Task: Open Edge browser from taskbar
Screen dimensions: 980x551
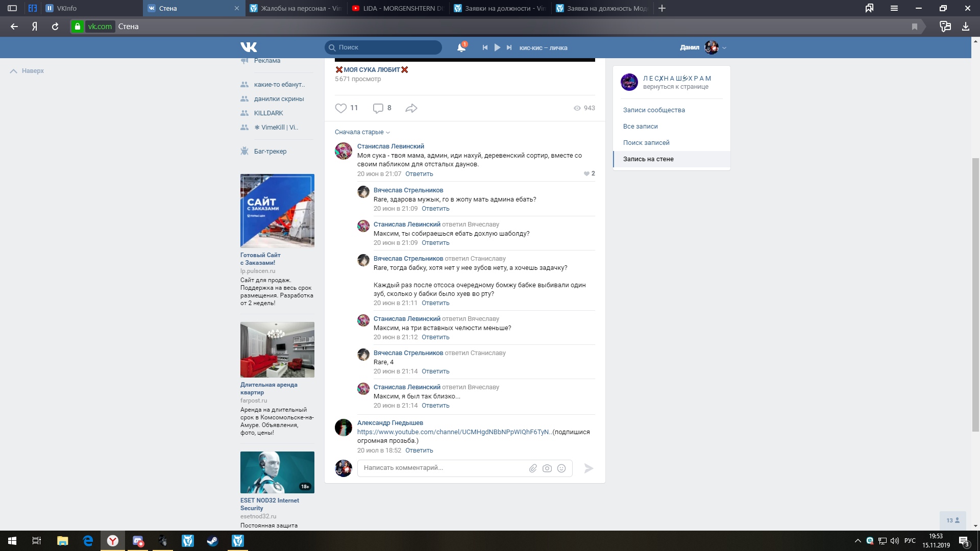Action: click(88, 541)
